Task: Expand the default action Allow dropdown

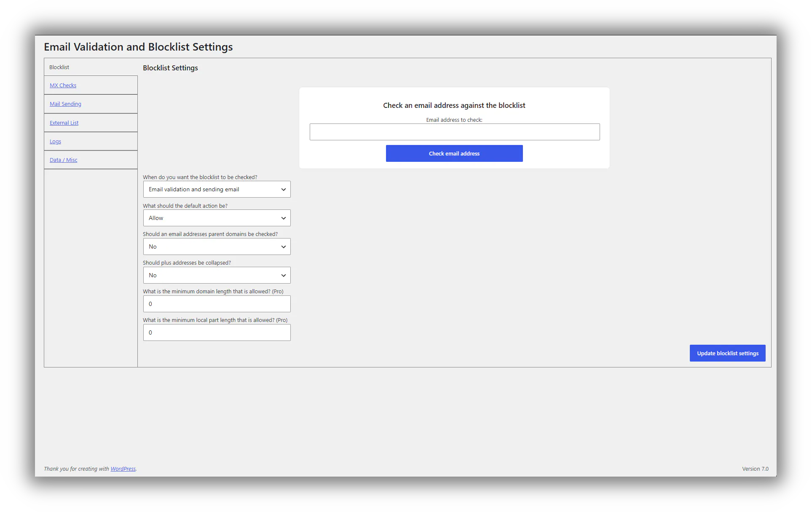Action: pos(217,218)
